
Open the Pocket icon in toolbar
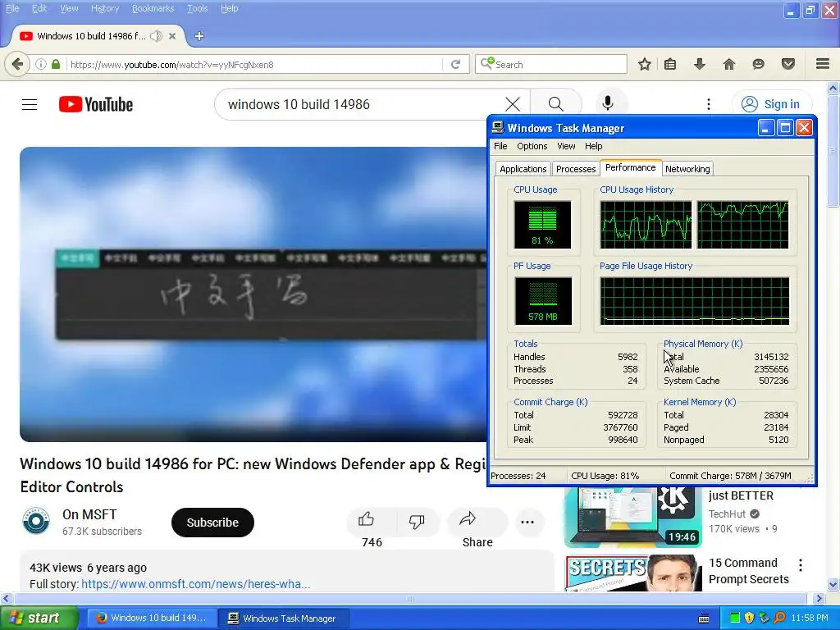tap(788, 64)
